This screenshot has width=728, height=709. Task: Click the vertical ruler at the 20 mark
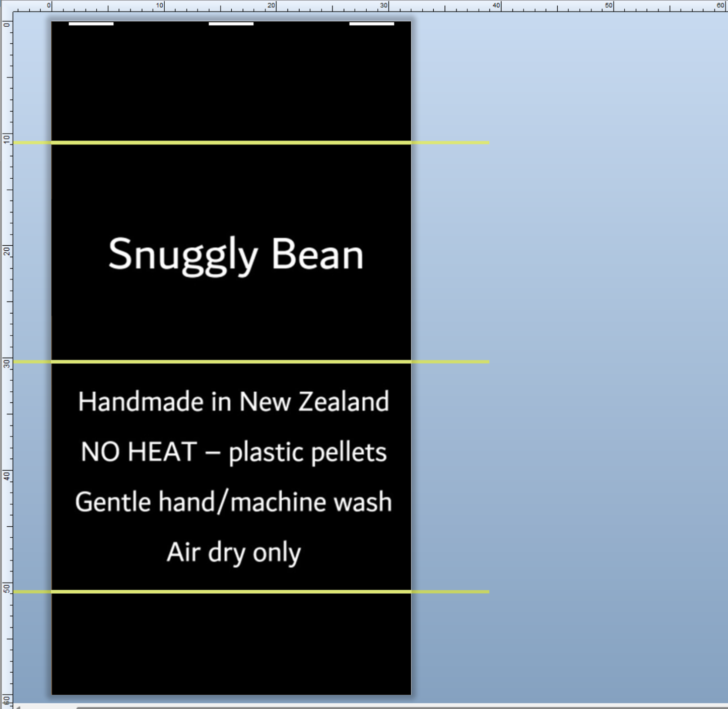tap(6, 251)
